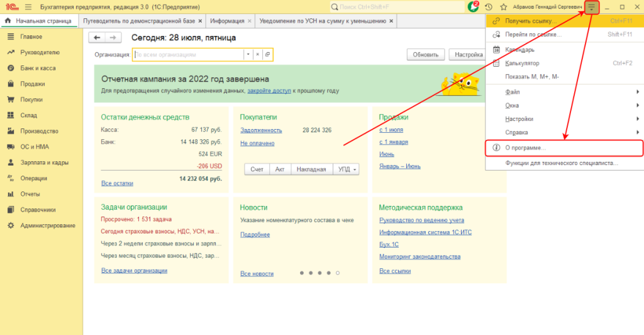Screen dimensions: 644x335
Task: Click the search magnifier icon
Action: pos(335,7)
